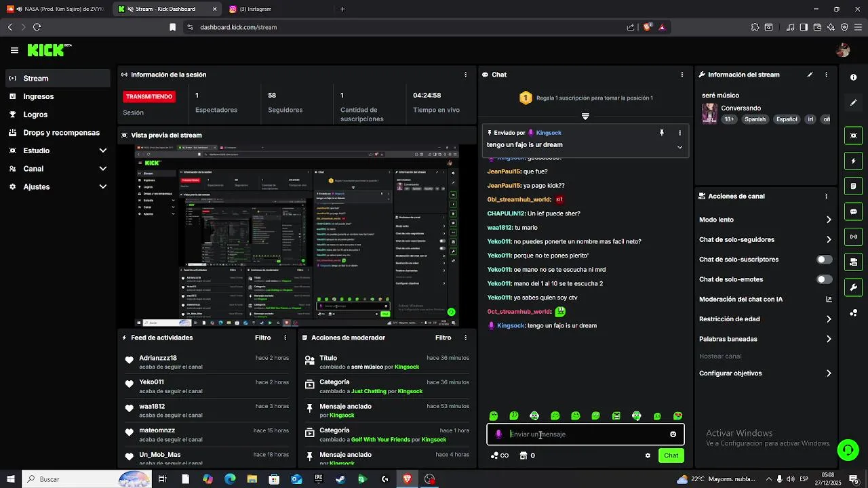
Task: Click the purple microphone badge in chat input
Action: [498, 434]
